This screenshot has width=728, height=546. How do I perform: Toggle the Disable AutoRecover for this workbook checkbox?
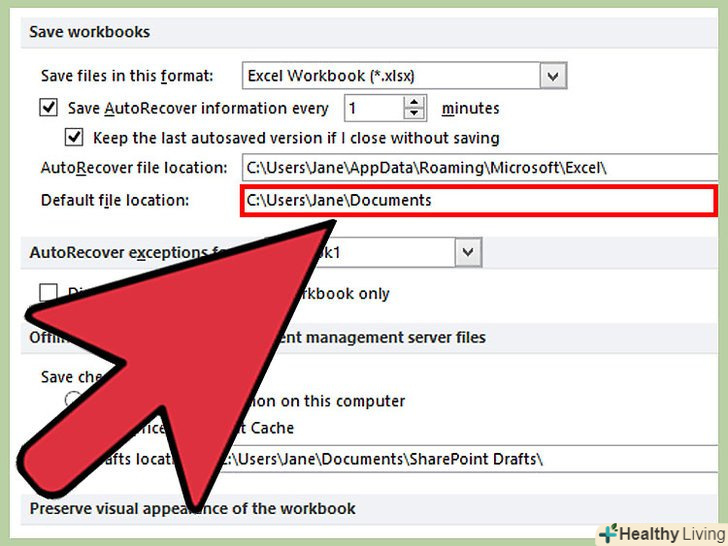click(48, 293)
